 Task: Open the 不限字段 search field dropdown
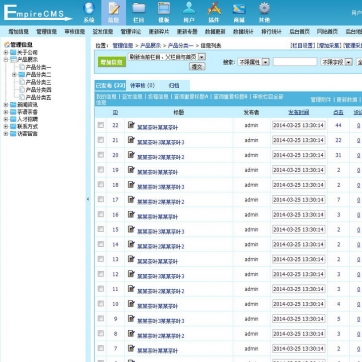click(336, 62)
